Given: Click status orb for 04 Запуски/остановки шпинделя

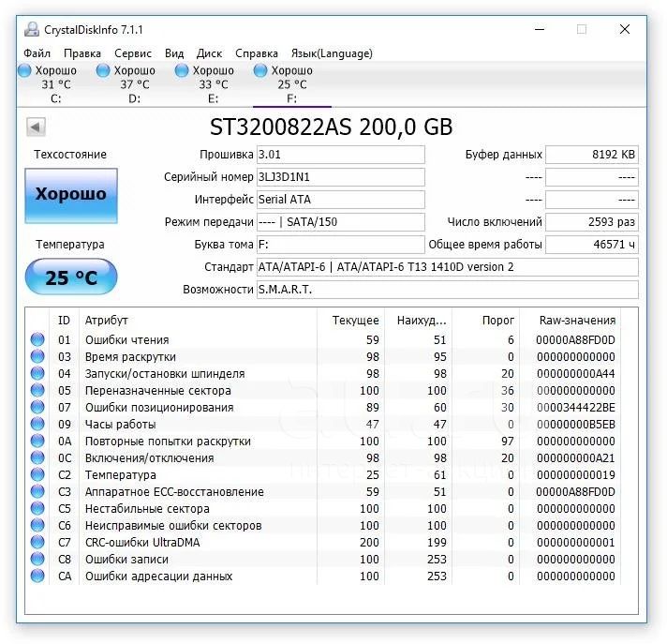Looking at the screenshot, I should point(37,373).
